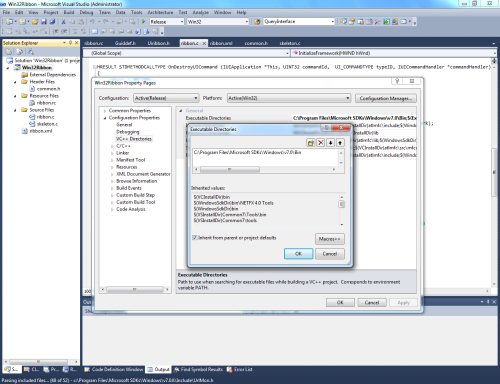The image size is (500, 384).
Task: Save All icon in main toolbar
Action: click(x=52, y=22)
